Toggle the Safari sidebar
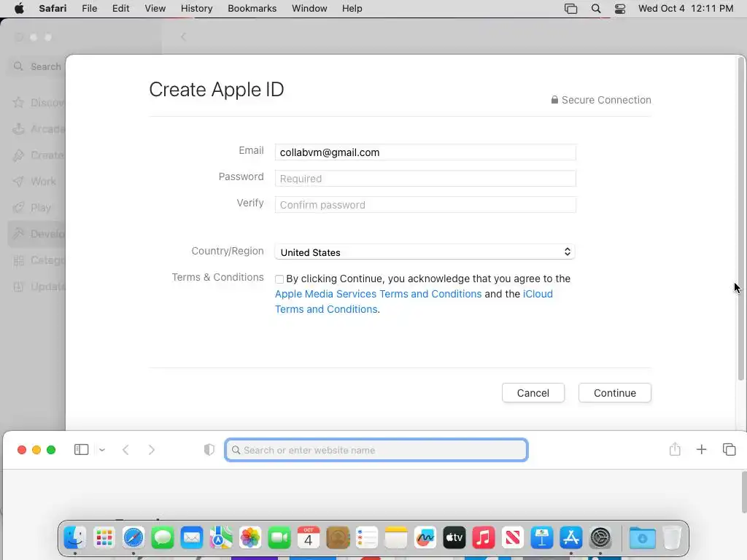The width and height of the screenshot is (747, 560). pos(82,449)
